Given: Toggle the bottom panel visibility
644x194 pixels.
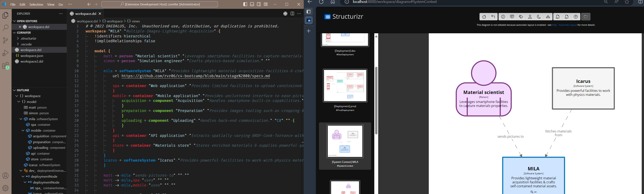Looking at the screenshot, I should pyautogui.click(x=252, y=4).
